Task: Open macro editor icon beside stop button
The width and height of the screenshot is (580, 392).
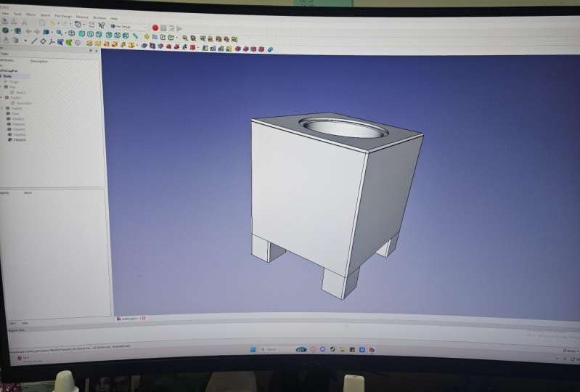Action: [171, 28]
